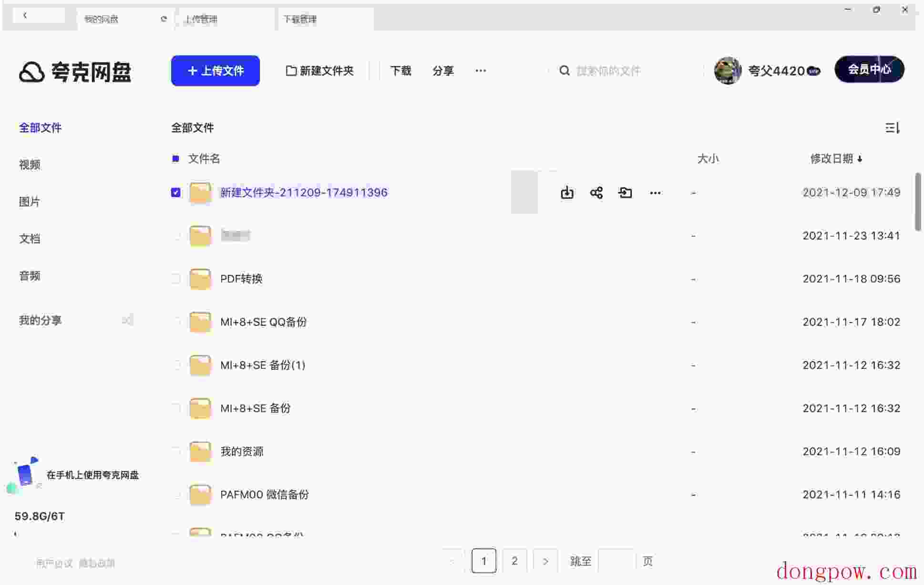Open the more options icon on the selected folder row
Viewport: 924px width, 585px height.
[x=655, y=193]
